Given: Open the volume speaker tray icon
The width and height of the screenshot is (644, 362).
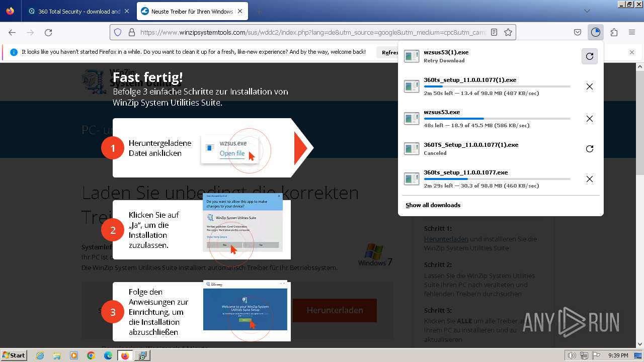Looking at the screenshot, I should click(x=573, y=355).
